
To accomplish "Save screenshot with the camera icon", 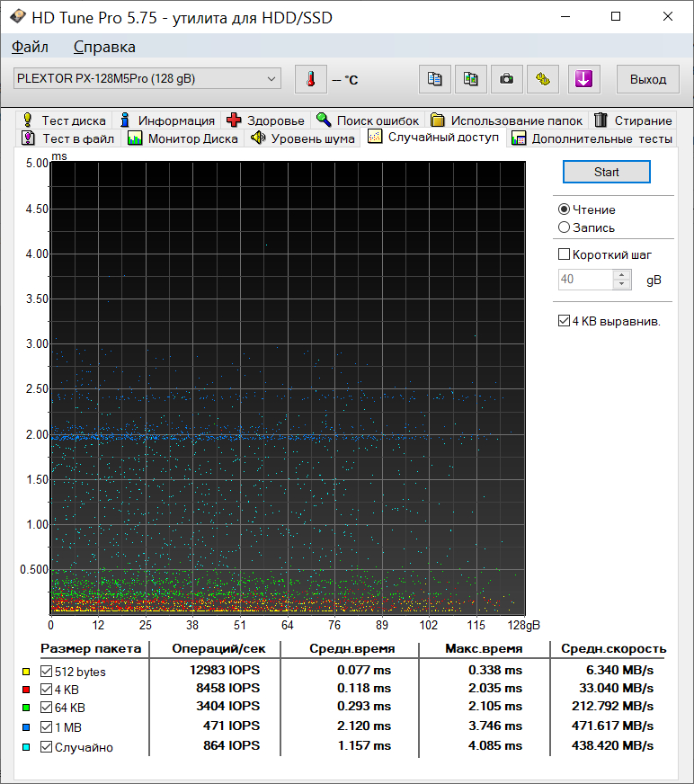I will (507, 79).
